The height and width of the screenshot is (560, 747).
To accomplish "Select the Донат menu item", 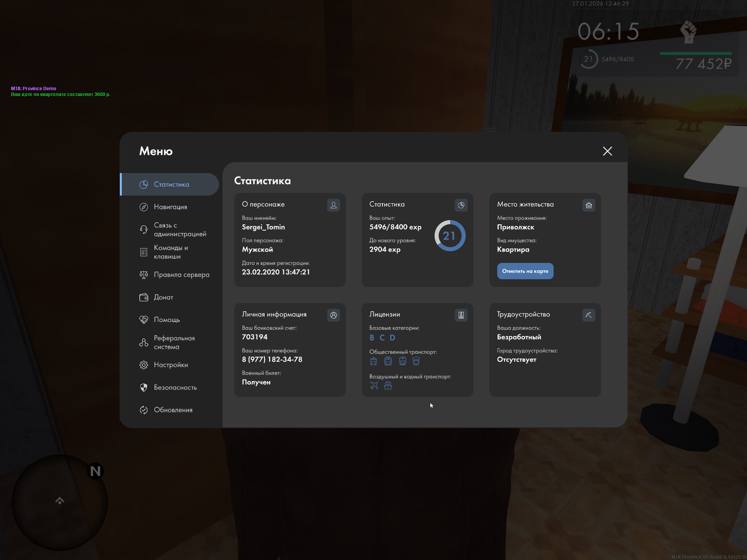I will (x=163, y=297).
